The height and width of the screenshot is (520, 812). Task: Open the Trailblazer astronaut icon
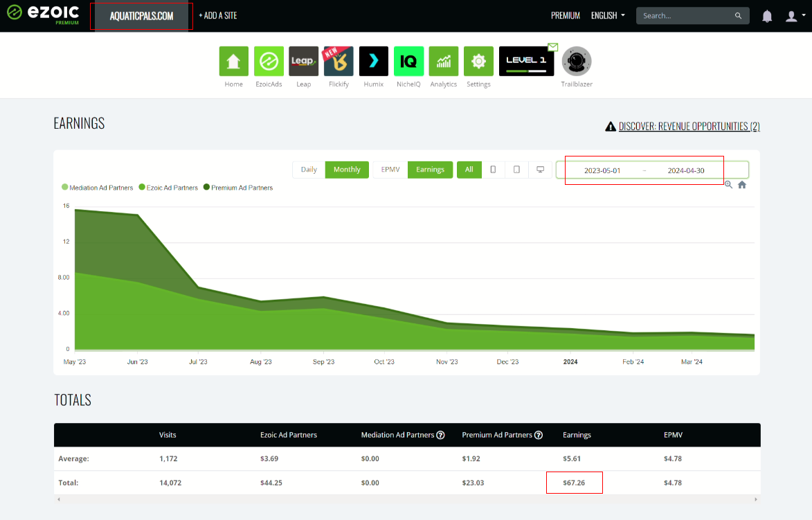click(x=577, y=61)
